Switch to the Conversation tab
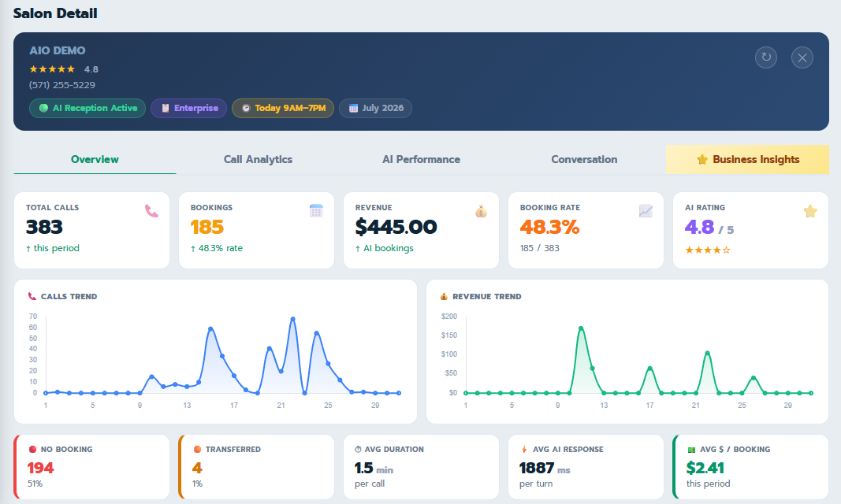The width and height of the screenshot is (841, 504). pyautogui.click(x=584, y=160)
